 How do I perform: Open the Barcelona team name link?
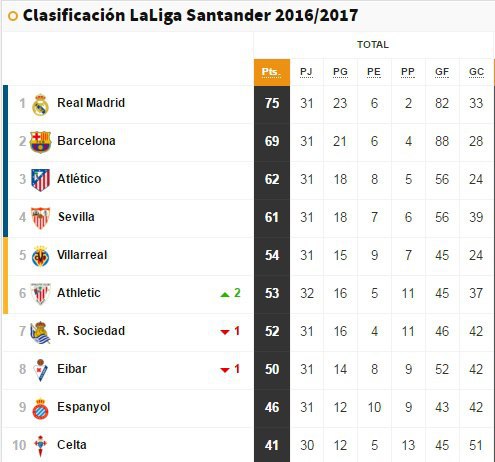pos(86,141)
